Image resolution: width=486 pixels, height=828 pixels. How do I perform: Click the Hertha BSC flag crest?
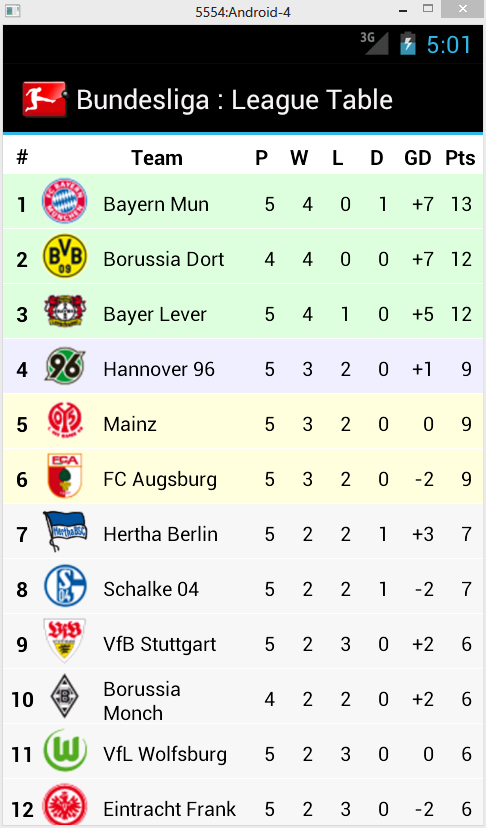[64, 531]
